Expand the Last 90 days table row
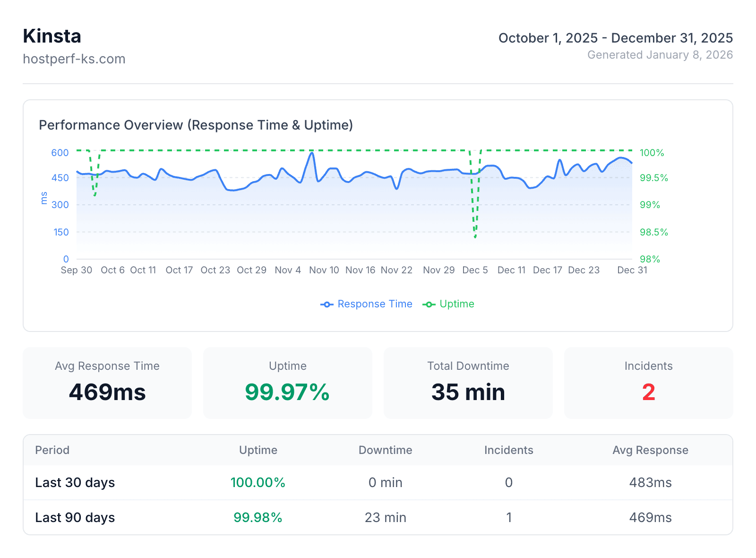Viewport: 756px width, 558px height. (75, 517)
